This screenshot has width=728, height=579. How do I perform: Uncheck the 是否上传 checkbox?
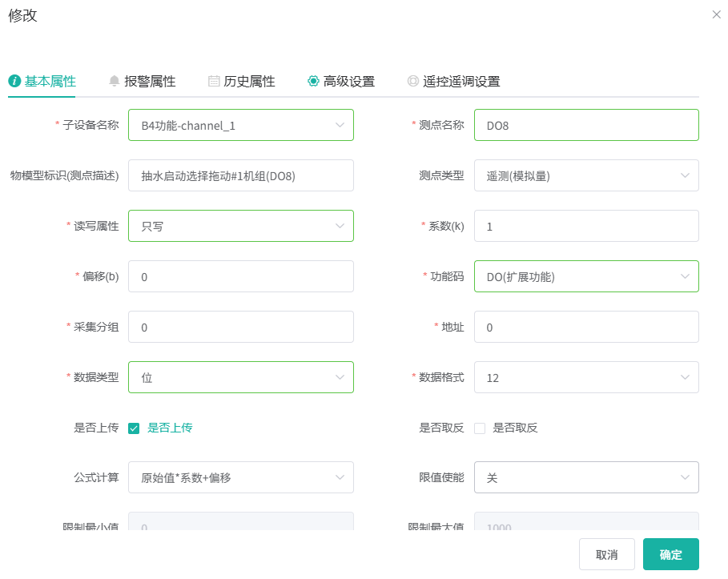[134, 428]
